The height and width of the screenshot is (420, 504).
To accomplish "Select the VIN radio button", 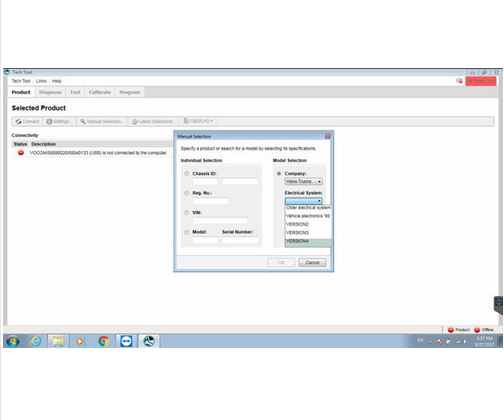I will (x=187, y=213).
